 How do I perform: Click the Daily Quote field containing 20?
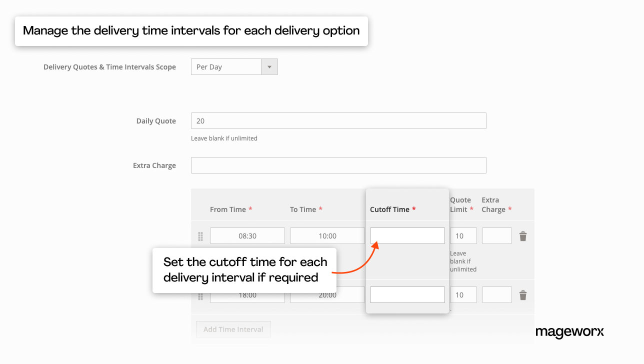(338, 121)
